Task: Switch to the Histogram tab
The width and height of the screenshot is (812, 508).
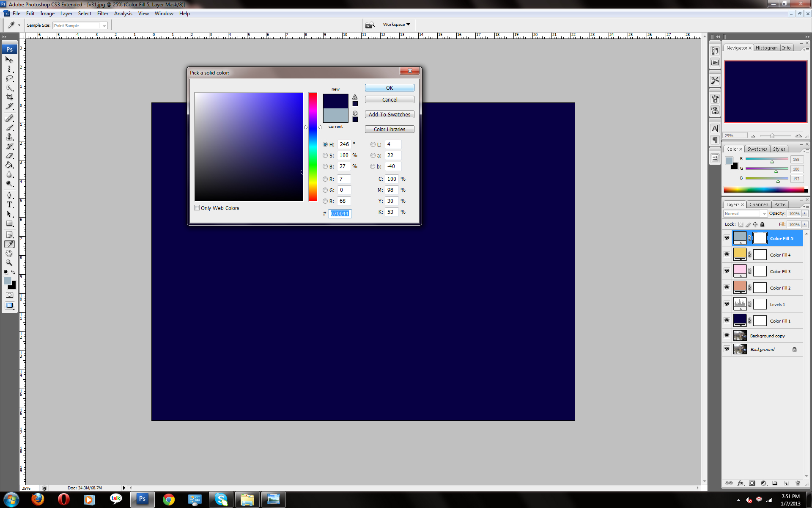Action: click(x=767, y=48)
